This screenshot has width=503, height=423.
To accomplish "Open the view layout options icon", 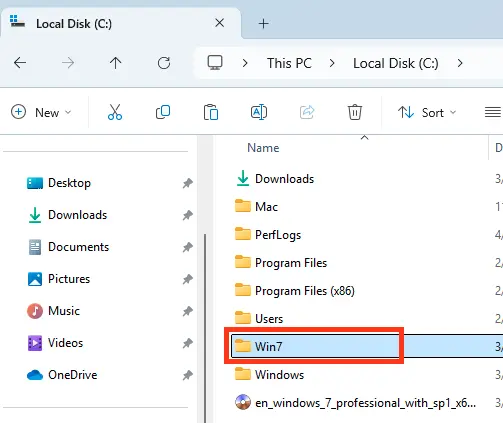I will pos(493,112).
